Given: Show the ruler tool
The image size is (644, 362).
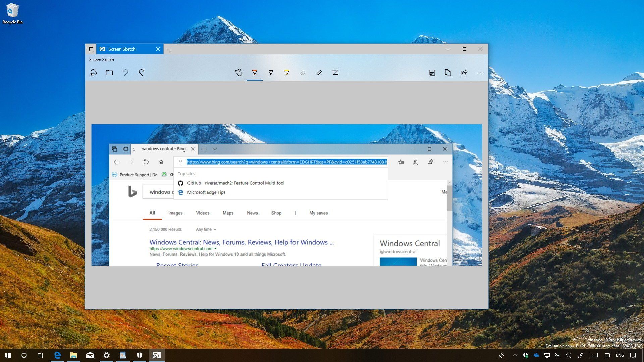Looking at the screenshot, I should [319, 73].
